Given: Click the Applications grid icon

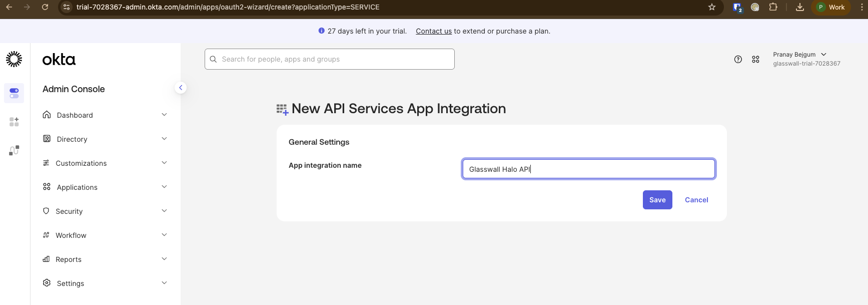Looking at the screenshot, I should [x=47, y=187].
